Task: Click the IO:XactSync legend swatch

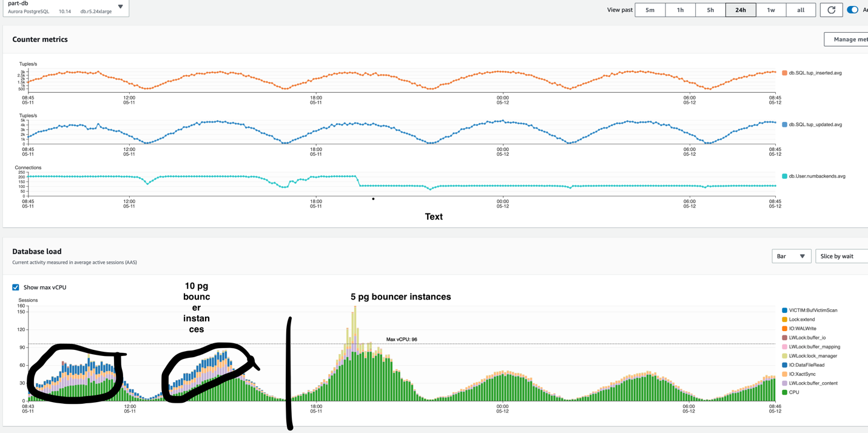Action: 784,374
